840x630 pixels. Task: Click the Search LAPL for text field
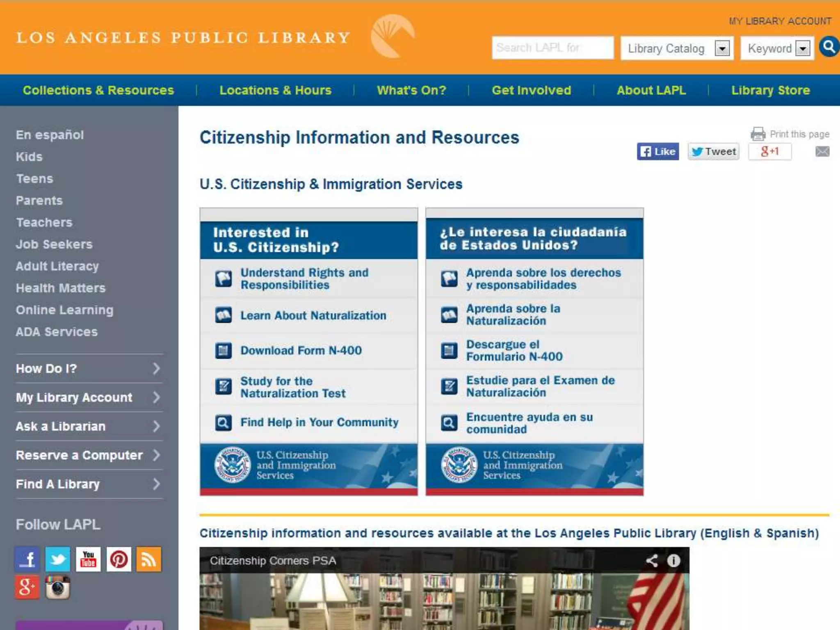point(552,48)
